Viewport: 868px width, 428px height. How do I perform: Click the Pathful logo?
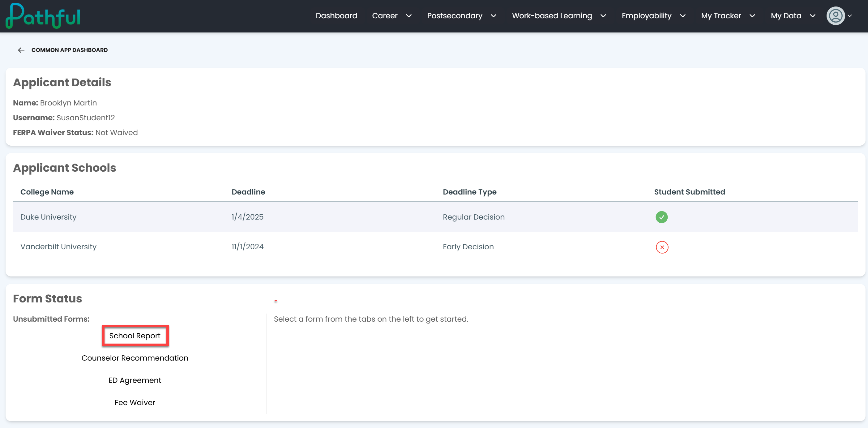pos(43,16)
